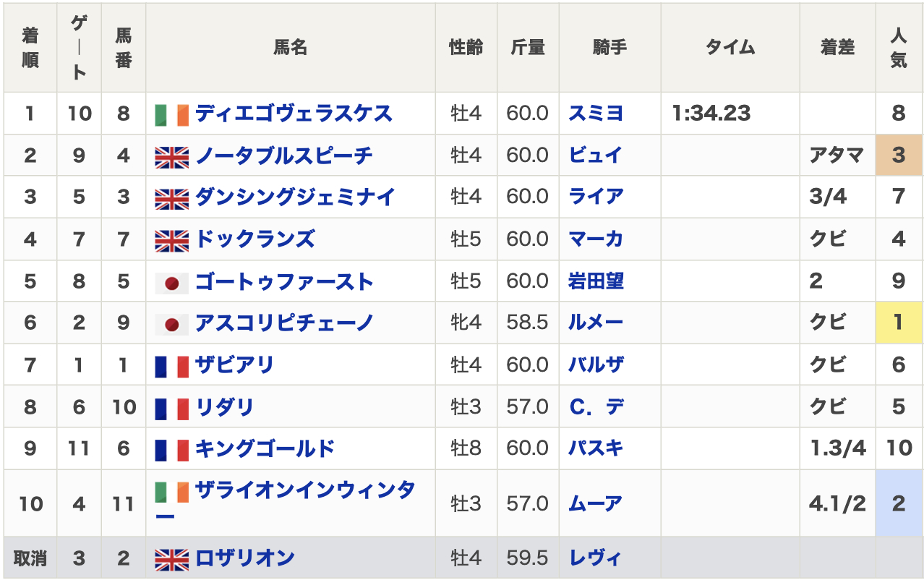Select the winning time 1:34.23

711,114
